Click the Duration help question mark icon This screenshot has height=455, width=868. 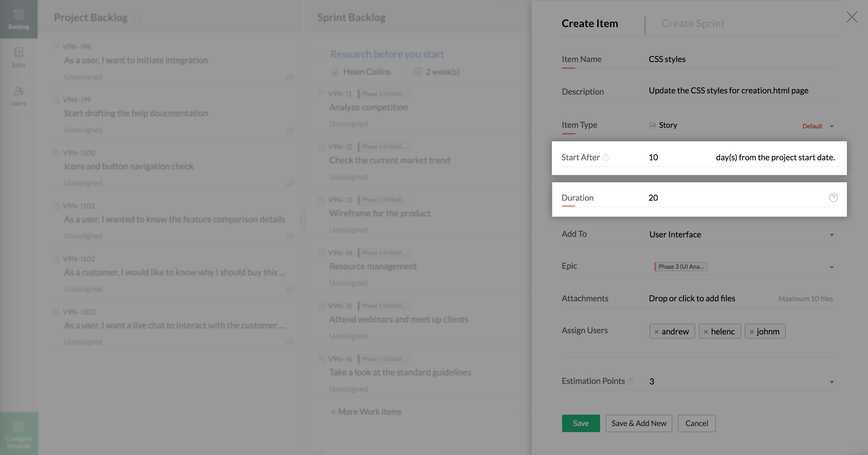click(x=833, y=198)
